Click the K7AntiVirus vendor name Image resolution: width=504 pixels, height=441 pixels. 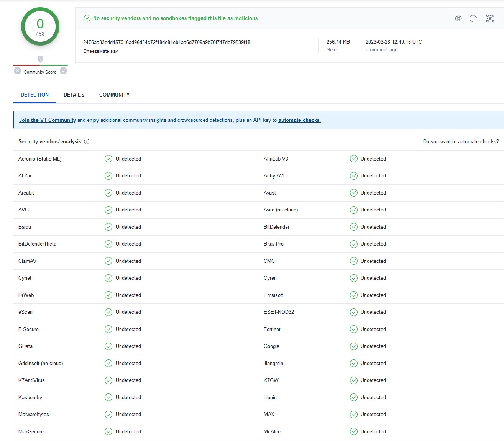pyautogui.click(x=31, y=380)
